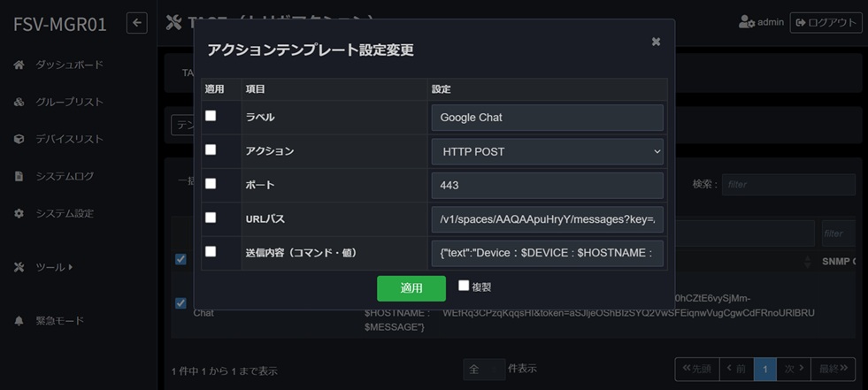This screenshot has width=868, height=390.
Task: Click the dialog title アクションテンプレート設定変更
Action: coord(311,50)
